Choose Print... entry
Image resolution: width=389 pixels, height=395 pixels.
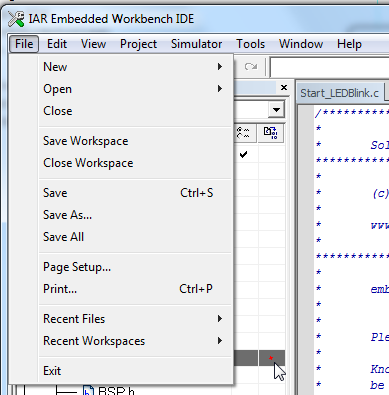[135, 289]
